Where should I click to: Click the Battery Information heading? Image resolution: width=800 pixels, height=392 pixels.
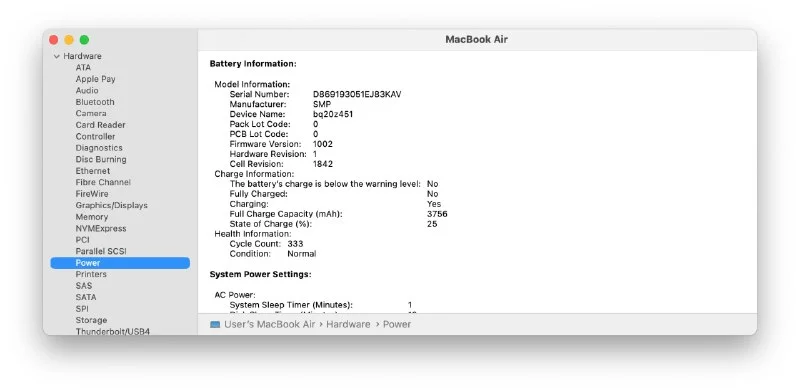pos(253,64)
